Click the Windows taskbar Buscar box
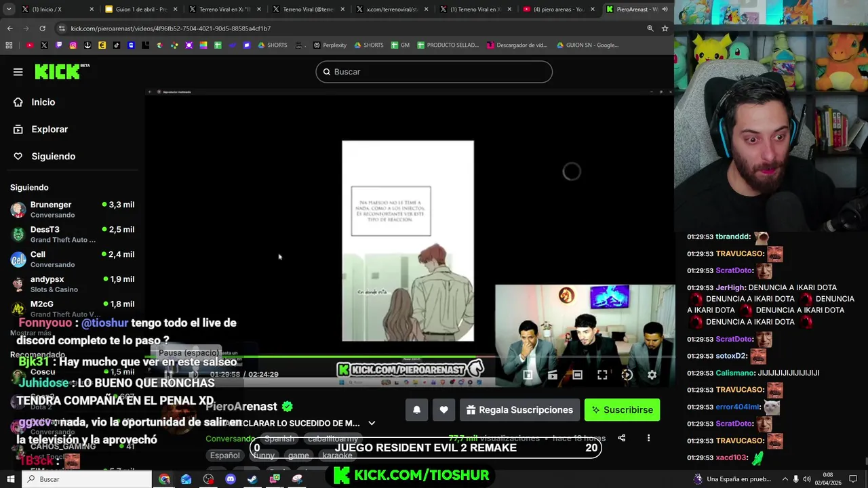This screenshot has height=488, width=868. coord(88,479)
